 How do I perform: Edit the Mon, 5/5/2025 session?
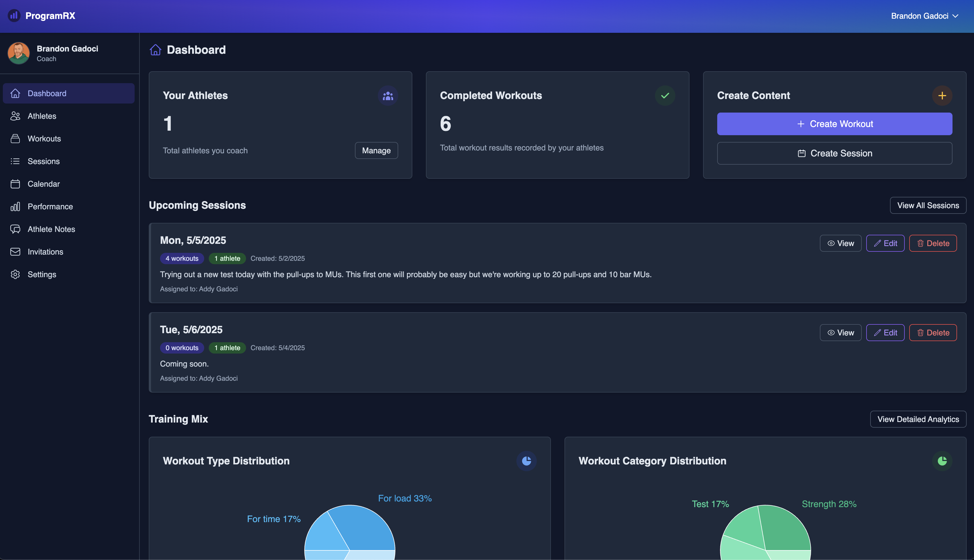[x=885, y=244]
